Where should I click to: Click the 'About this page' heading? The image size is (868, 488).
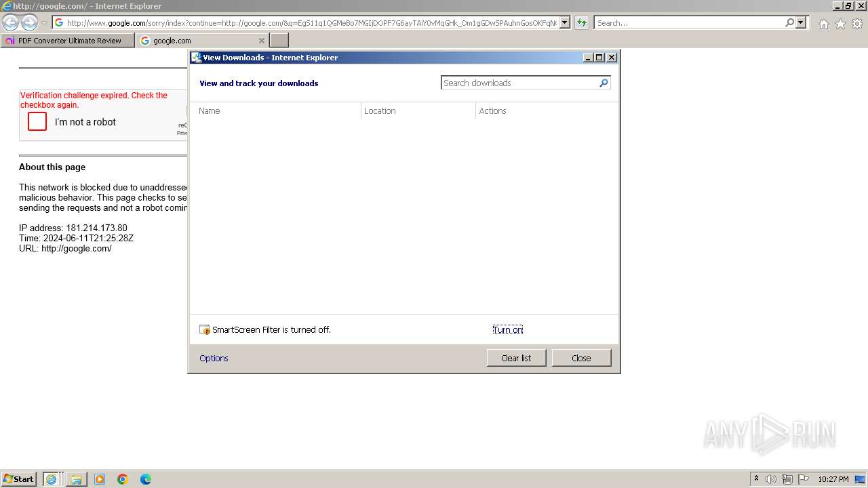(52, 167)
